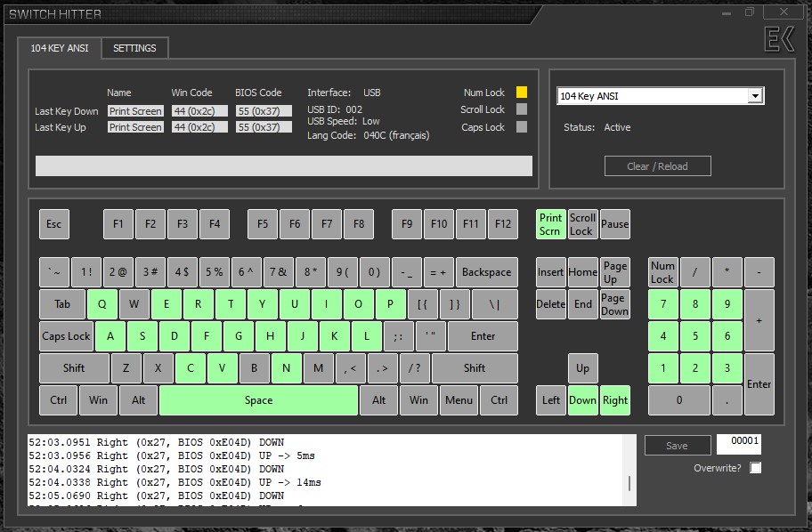This screenshot has height=532, width=812.
Task: Click the 1 ! key
Action: coord(86,272)
